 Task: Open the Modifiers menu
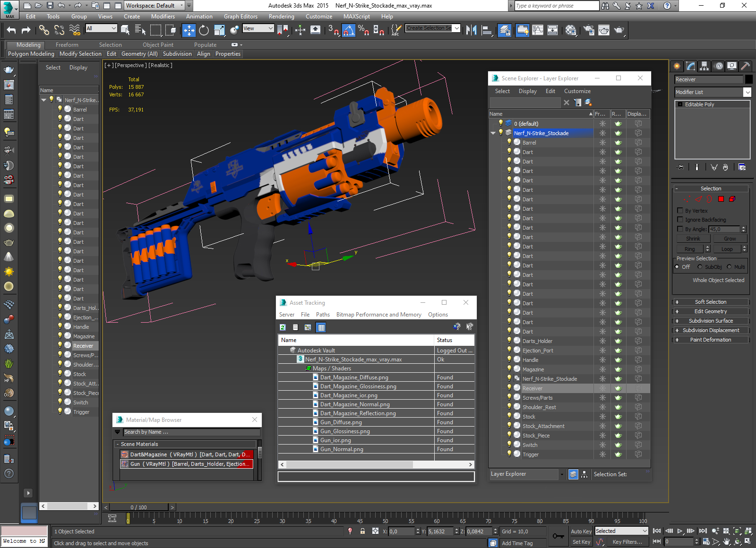[163, 17]
